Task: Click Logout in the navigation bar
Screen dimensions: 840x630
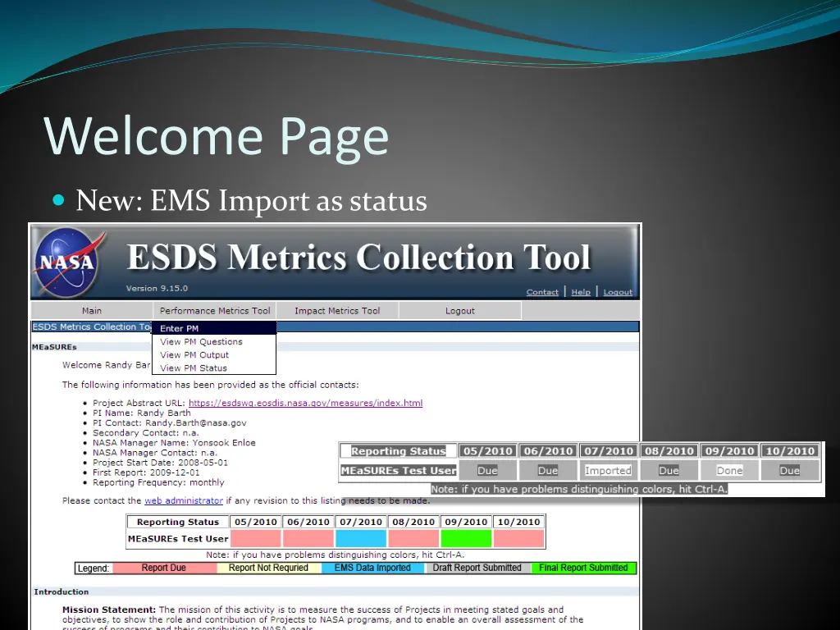Action: pos(459,311)
